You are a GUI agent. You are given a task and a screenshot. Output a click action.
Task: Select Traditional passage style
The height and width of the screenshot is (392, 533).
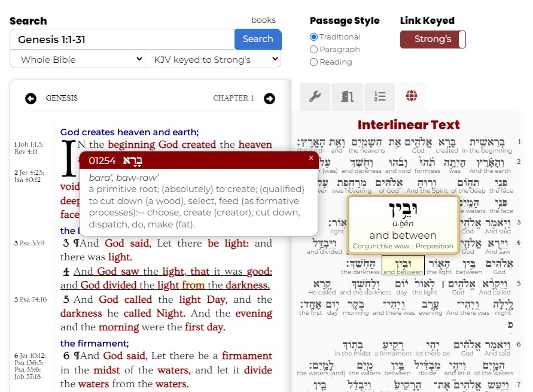pyautogui.click(x=313, y=37)
